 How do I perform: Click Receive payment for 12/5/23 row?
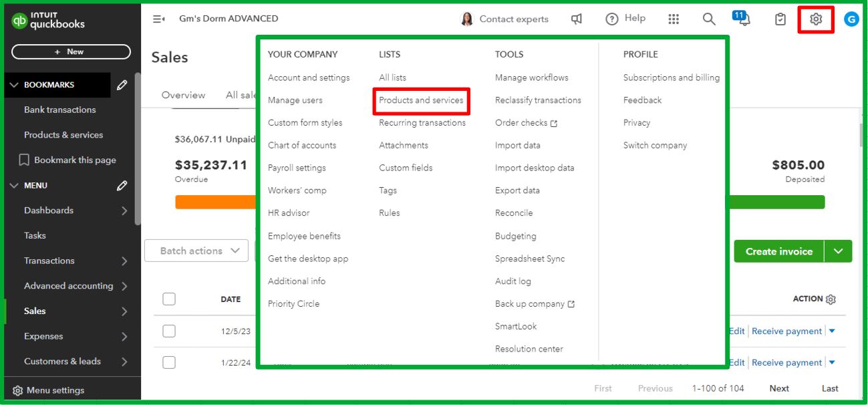tap(786, 331)
